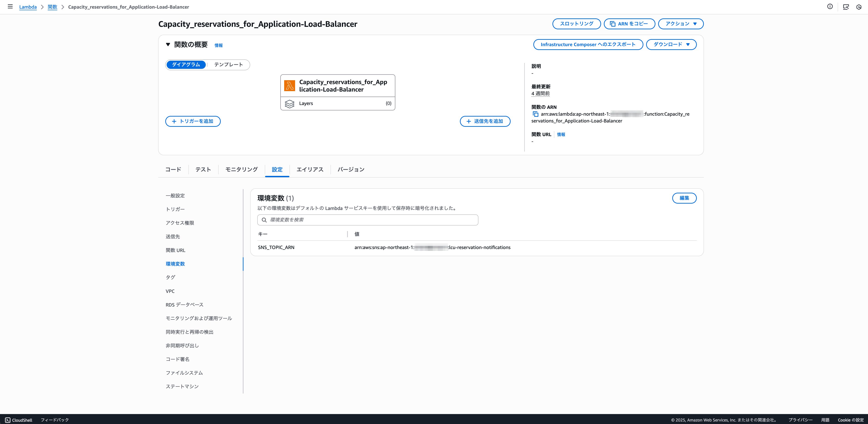Open 一般設定 in the side menu
Image resolution: width=868 pixels, height=424 pixels.
tap(175, 196)
